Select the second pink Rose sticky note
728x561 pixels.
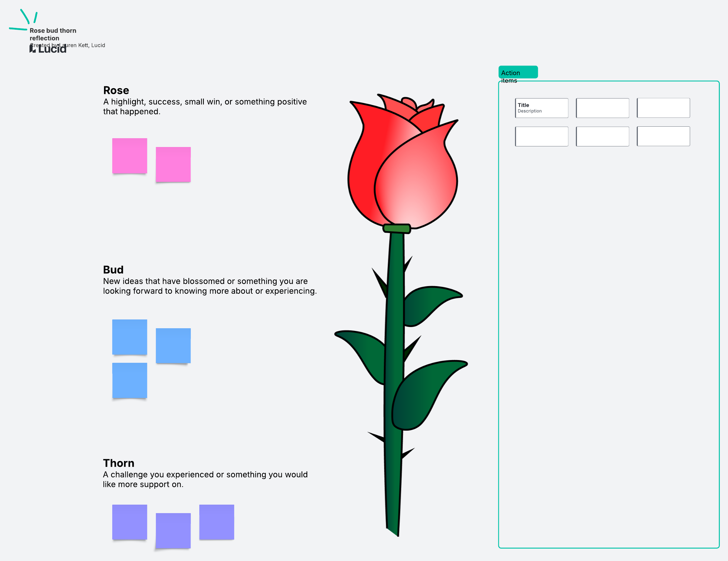(173, 164)
